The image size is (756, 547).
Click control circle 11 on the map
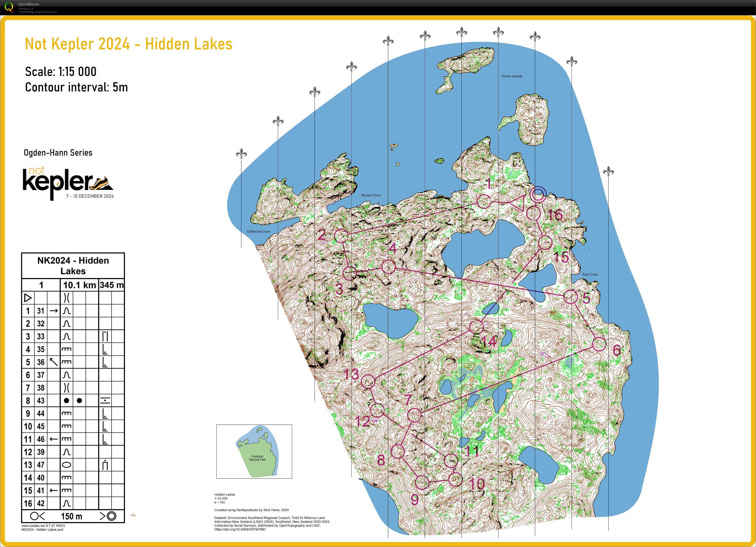451,460
